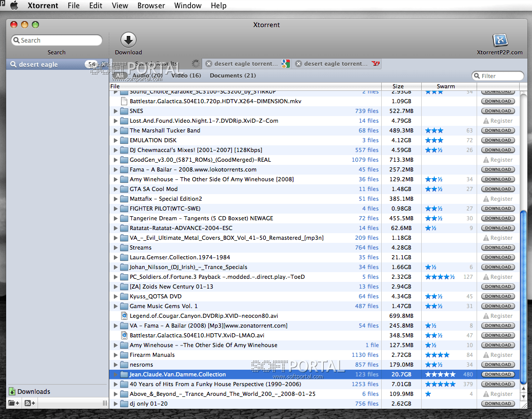Screen dimensions: 532x419
Task: Open the Apple menu
Action: click(14, 6)
